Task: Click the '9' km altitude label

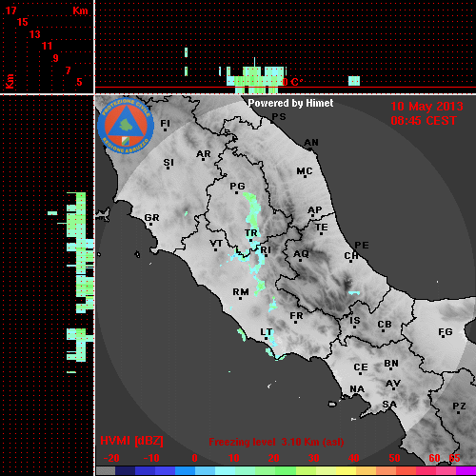Action: click(x=56, y=58)
